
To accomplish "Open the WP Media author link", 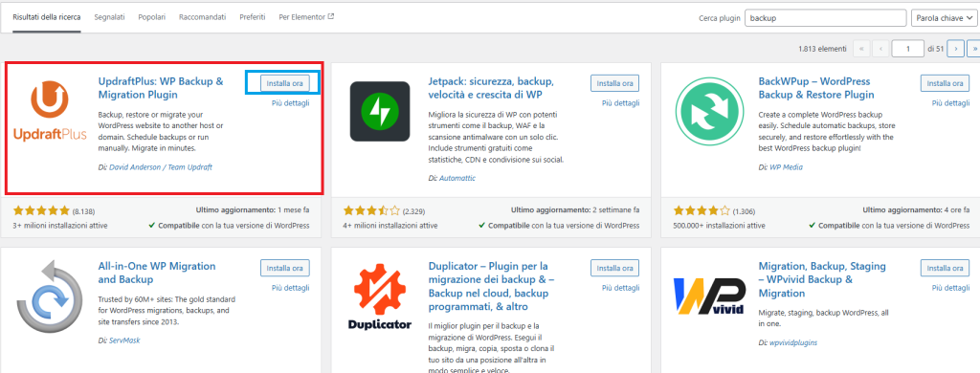I will coord(787,167).
